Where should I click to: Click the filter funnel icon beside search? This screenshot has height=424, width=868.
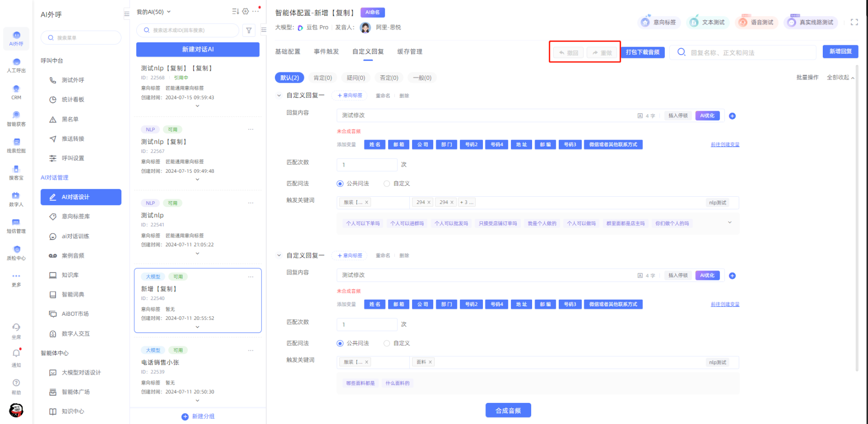[249, 30]
